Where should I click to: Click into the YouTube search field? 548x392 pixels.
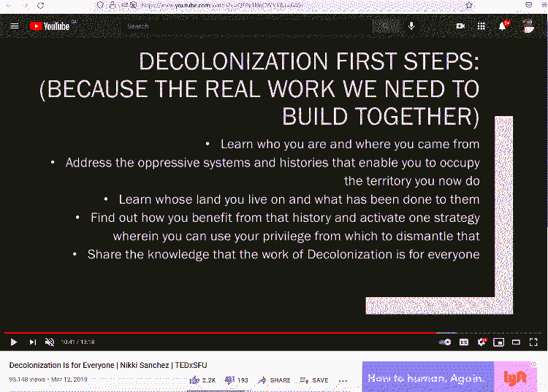pyautogui.click(x=248, y=26)
